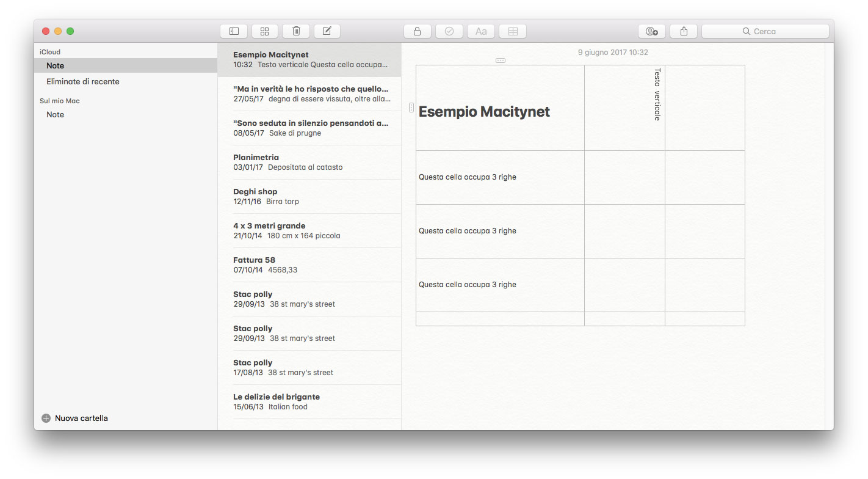This screenshot has width=868, height=479.
Task: Click the plus icon beside Nuova cartella
Action: point(46,419)
